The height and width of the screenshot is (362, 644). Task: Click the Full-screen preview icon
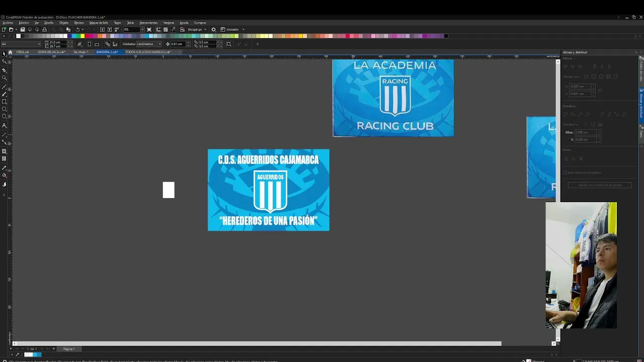149,29
